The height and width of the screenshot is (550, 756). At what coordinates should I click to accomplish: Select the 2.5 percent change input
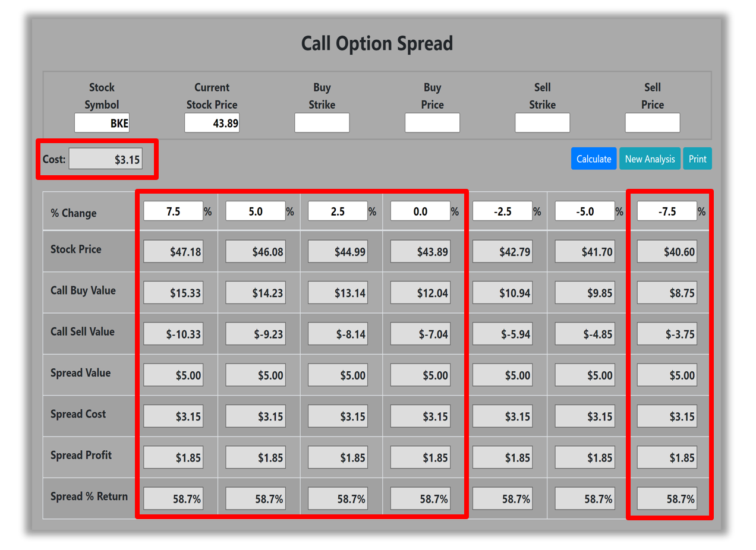[x=338, y=211]
